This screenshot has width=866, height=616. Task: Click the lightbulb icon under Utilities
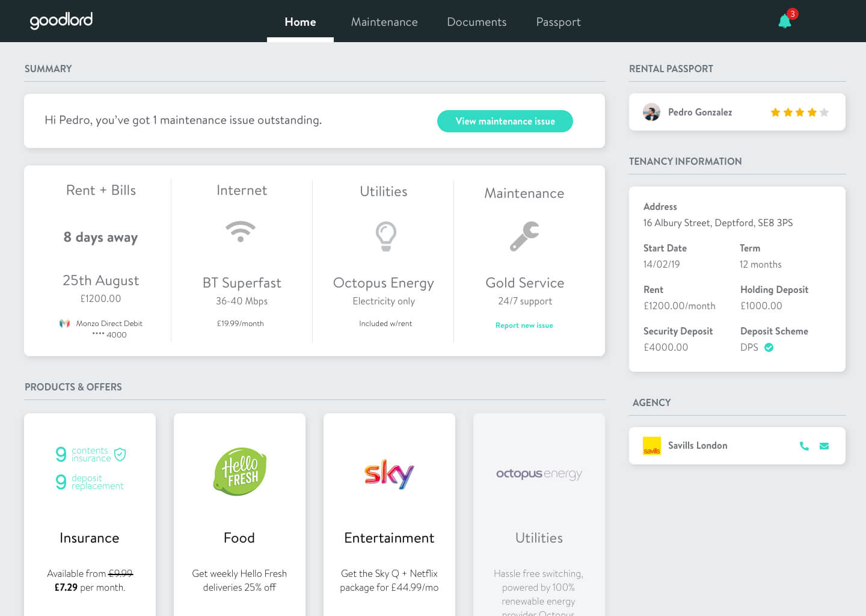(x=385, y=236)
